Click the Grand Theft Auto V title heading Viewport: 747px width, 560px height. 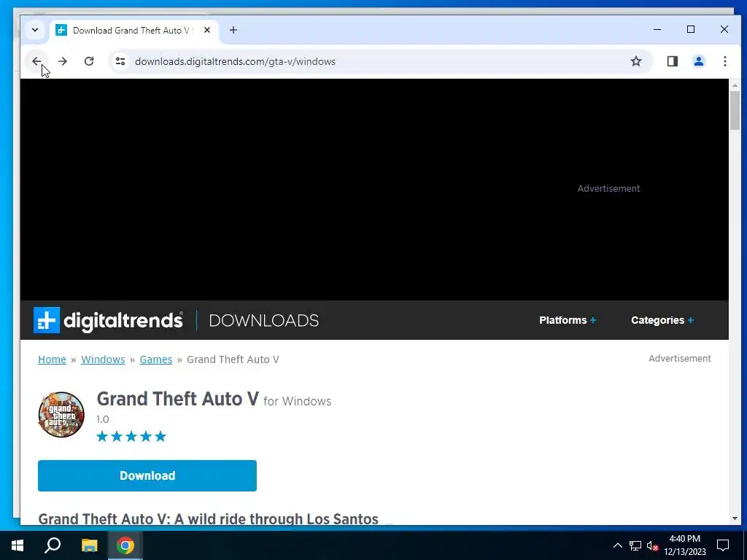click(178, 399)
